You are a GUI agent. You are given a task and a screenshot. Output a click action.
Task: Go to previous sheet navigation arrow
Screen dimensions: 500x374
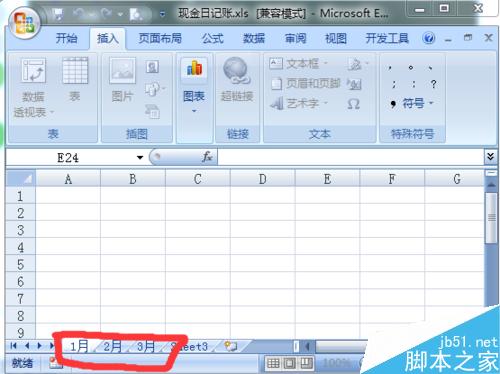coord(27,346)
